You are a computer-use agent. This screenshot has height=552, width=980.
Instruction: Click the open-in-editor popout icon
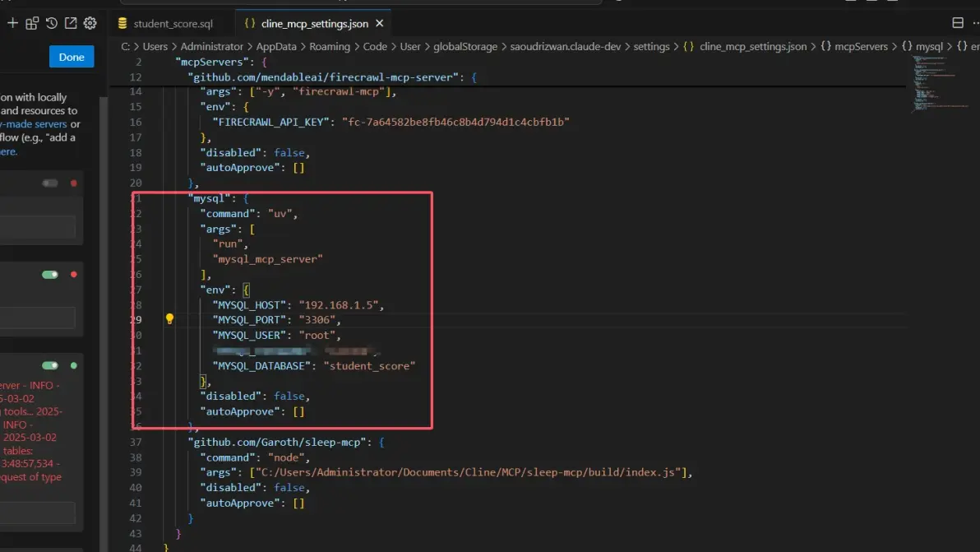tap(71, 24)
